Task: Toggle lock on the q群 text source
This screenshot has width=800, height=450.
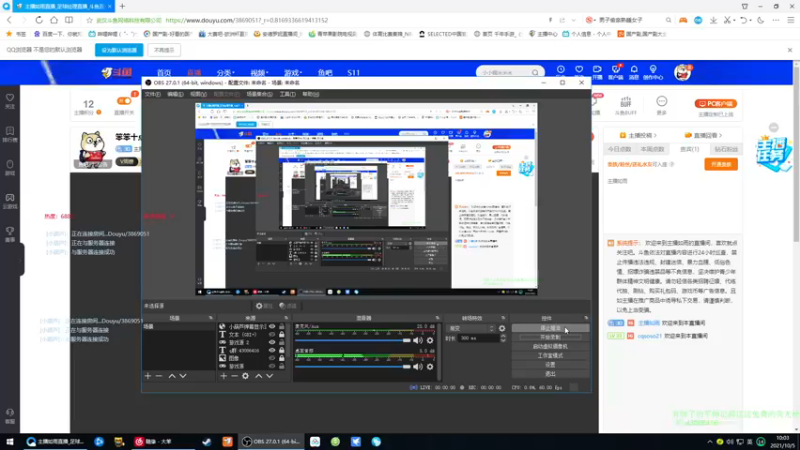Action: [x=282, y=351]
